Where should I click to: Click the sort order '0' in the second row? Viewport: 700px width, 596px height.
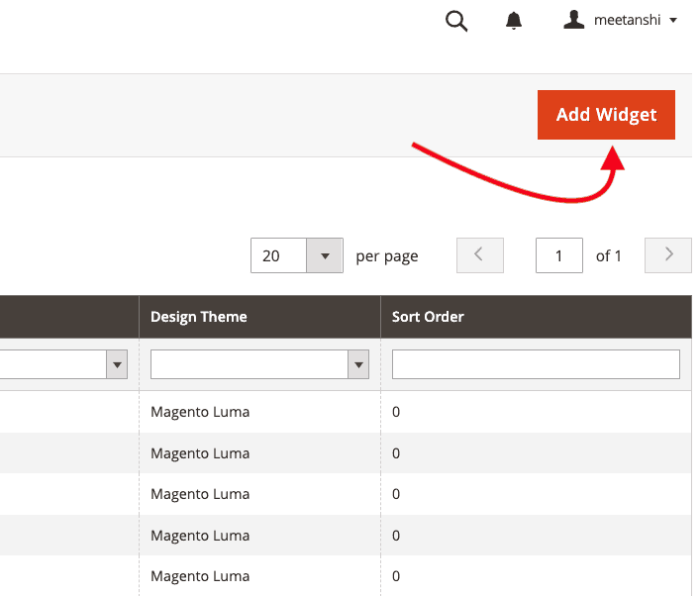point(396,453)
